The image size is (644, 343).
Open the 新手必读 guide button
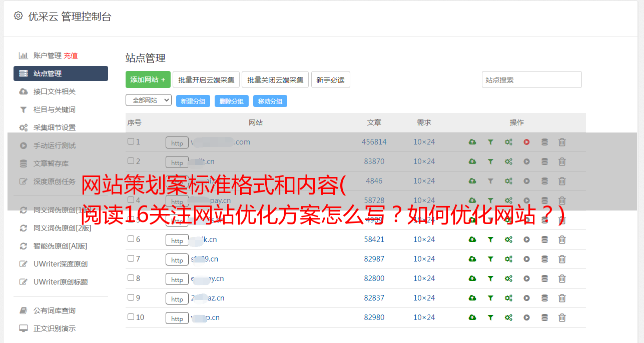330,79
